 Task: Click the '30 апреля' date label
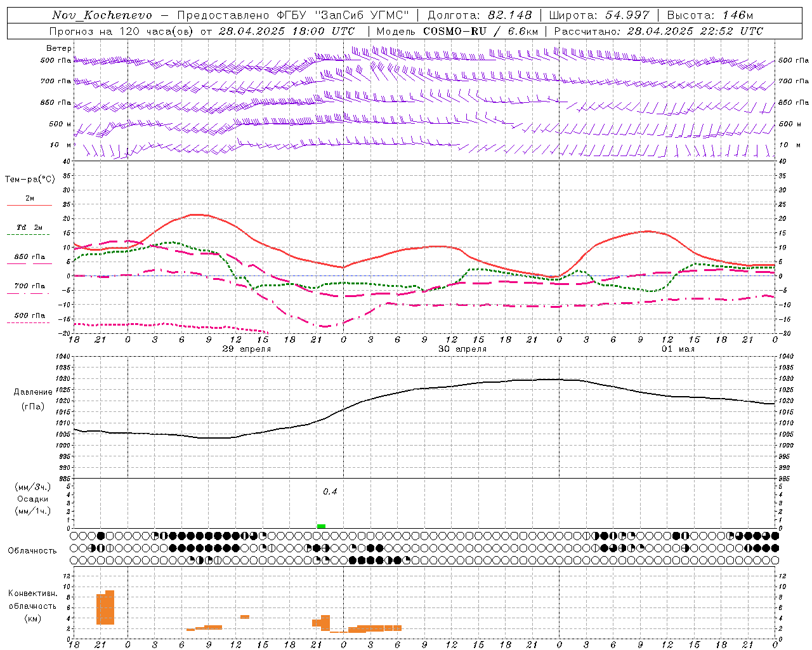tap(462, 349)
